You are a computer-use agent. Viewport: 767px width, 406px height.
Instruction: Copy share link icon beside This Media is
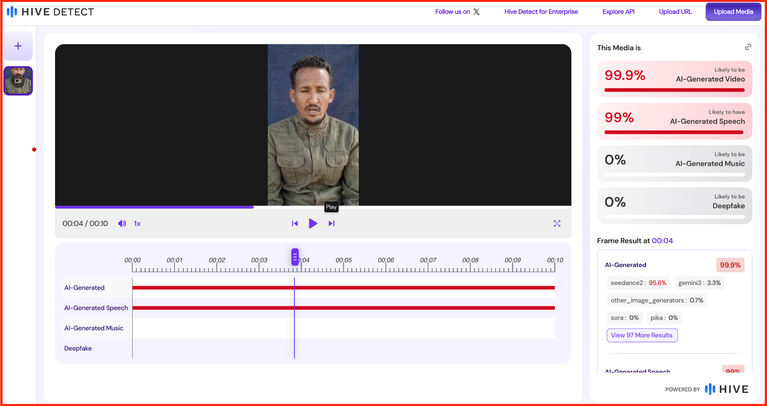pyautogui.click(x=748, y=47)
